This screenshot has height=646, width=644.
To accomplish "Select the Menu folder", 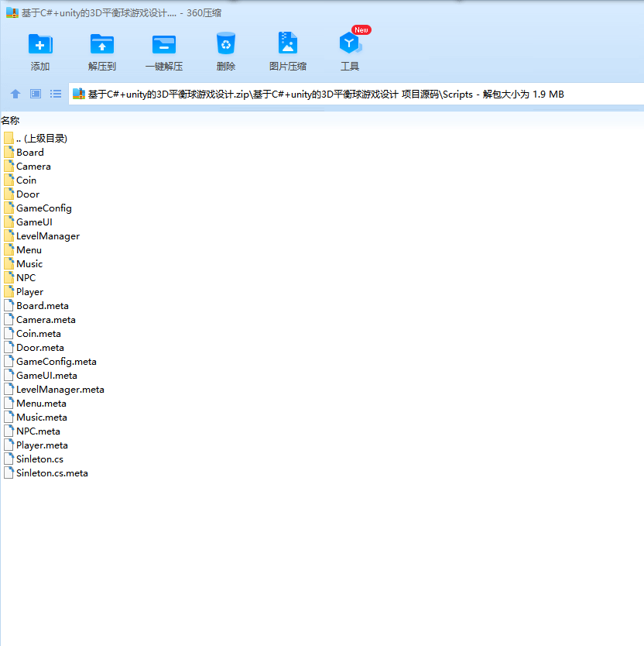I will (22, 250).
